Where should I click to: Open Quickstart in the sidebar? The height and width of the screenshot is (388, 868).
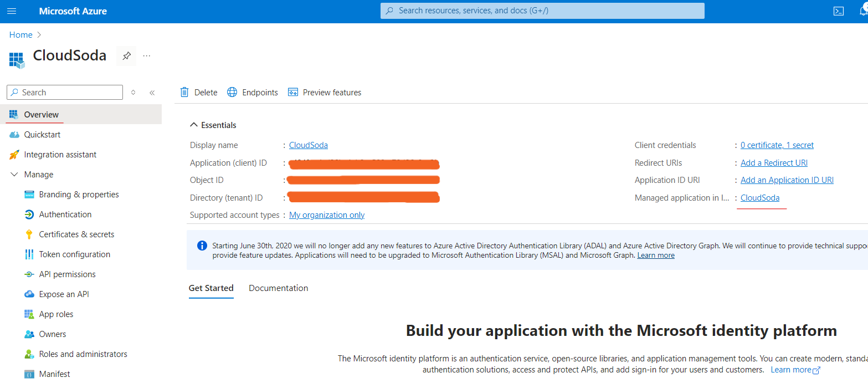tap(43, 135)
